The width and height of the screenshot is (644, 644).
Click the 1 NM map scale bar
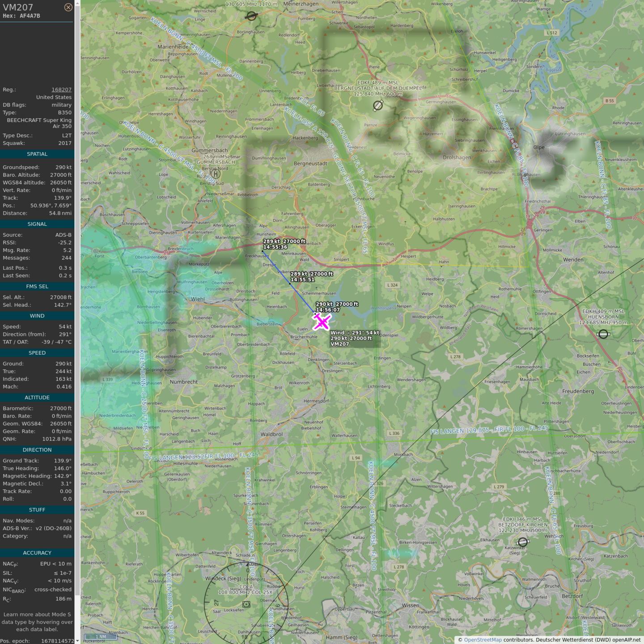coord(101,637)
